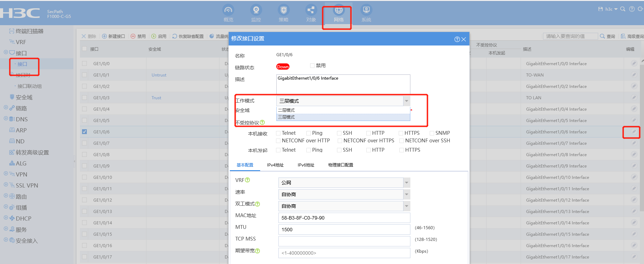Expand the 链路 sidebar node
Screen dimensions: 644x264
pos(6,108)
